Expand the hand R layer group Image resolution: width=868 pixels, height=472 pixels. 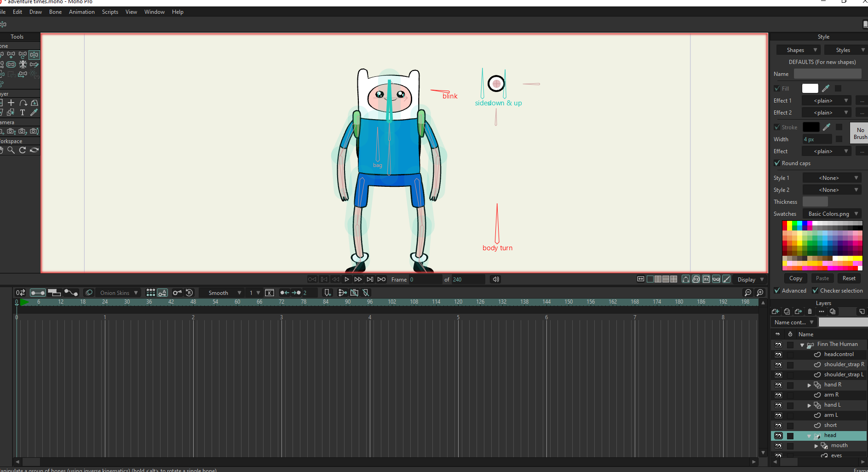(809, 385)
